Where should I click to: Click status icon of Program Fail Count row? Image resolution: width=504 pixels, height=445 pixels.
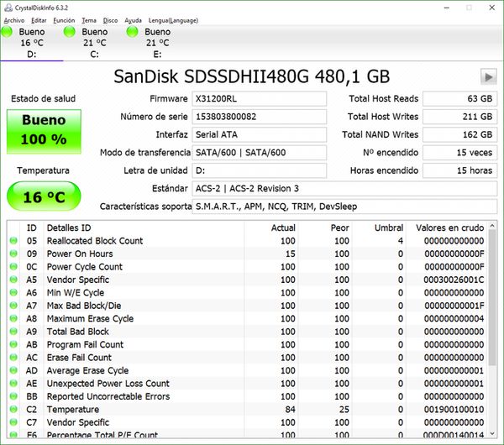pyautogui.click(x=13, y=344)
